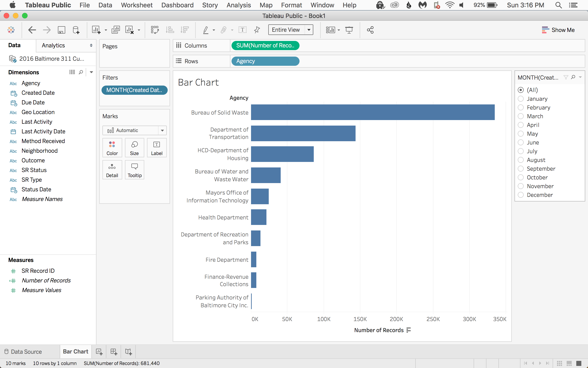Click the Show/hide cards icon
Viewport: 588px width, 368px height.
[x=331, y=30]
